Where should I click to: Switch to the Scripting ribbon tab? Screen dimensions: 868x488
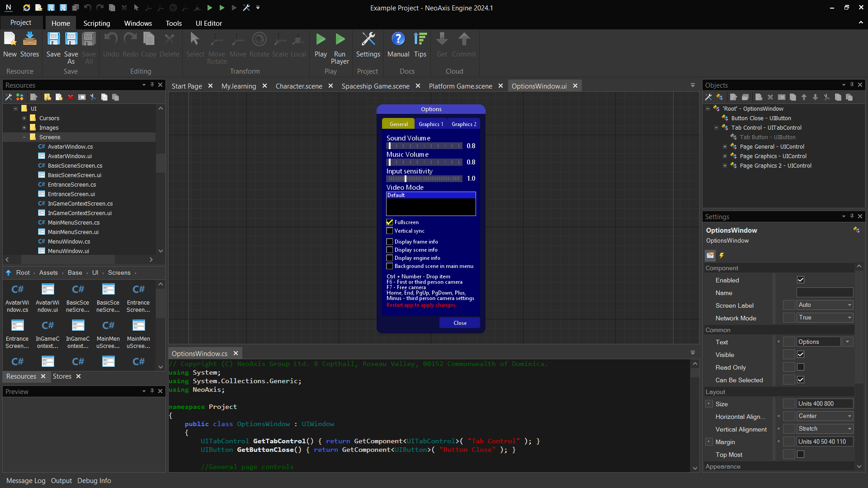[96, 23]
